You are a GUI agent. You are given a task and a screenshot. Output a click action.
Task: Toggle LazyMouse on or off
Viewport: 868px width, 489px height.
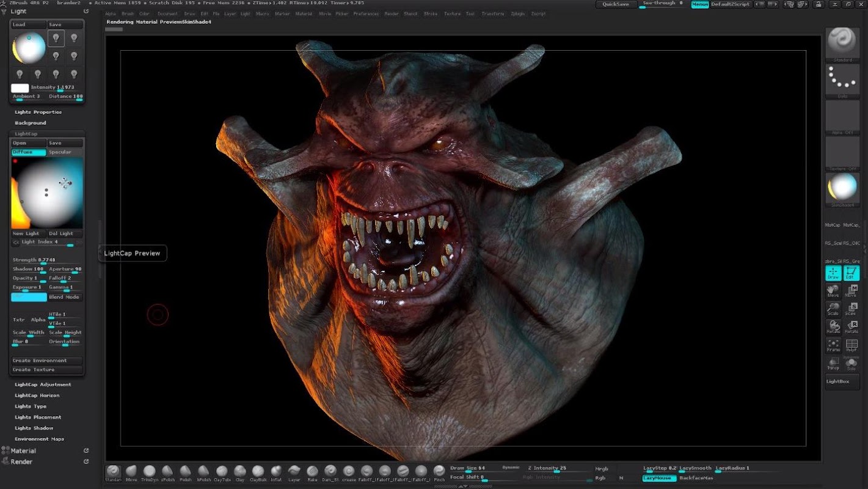tap(658, 478)
